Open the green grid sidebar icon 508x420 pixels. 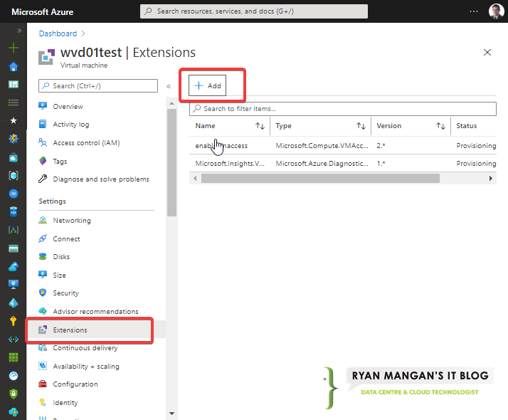tap(14, 357)
